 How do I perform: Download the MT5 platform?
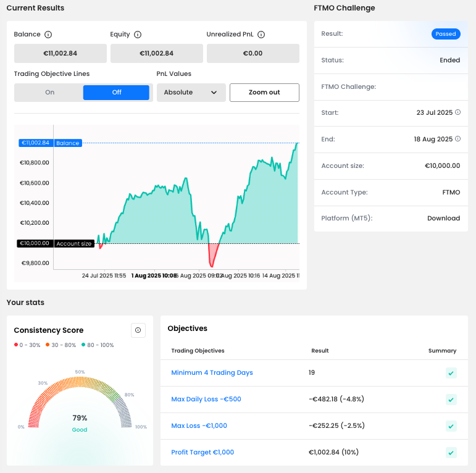point(443,219)
